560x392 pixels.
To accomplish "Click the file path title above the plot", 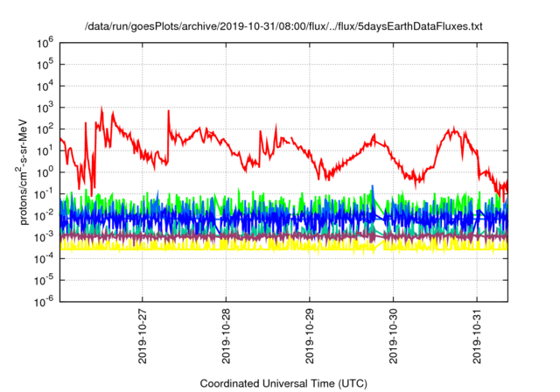I will 283,26.
